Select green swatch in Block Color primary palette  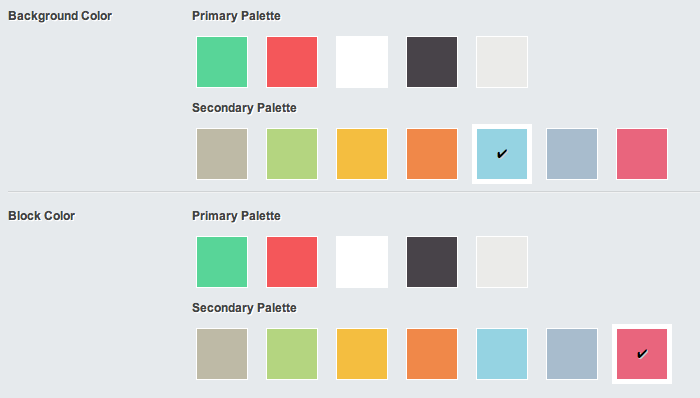pyautogui.click(x=222, y=262)
